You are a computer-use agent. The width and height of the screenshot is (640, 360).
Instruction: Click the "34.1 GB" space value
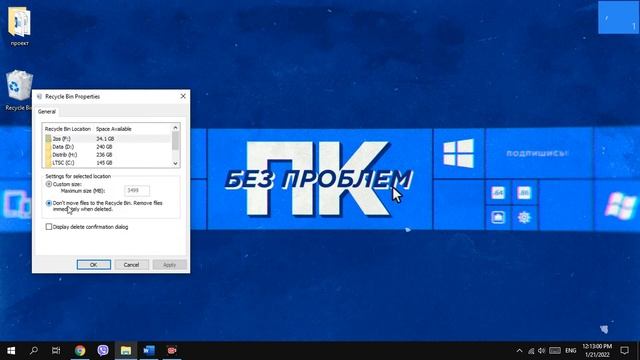[105, 139]
